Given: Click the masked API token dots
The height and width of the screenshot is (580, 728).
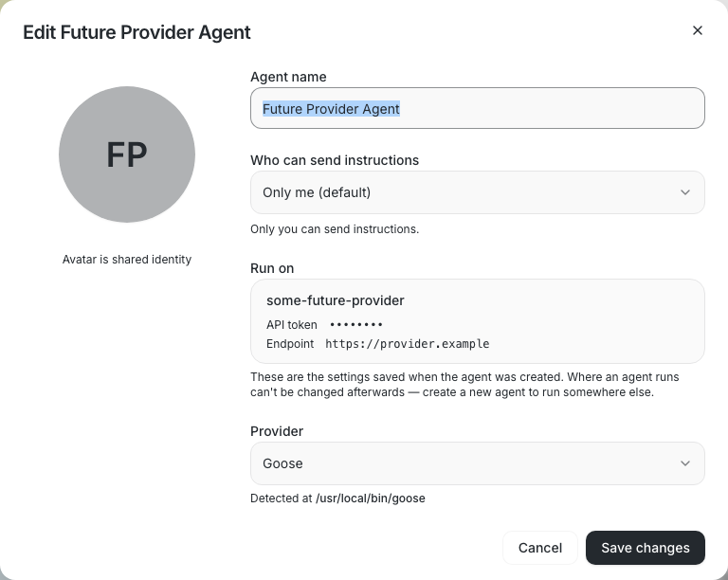Looking at the screenshot, I should (x=355, y=325).
